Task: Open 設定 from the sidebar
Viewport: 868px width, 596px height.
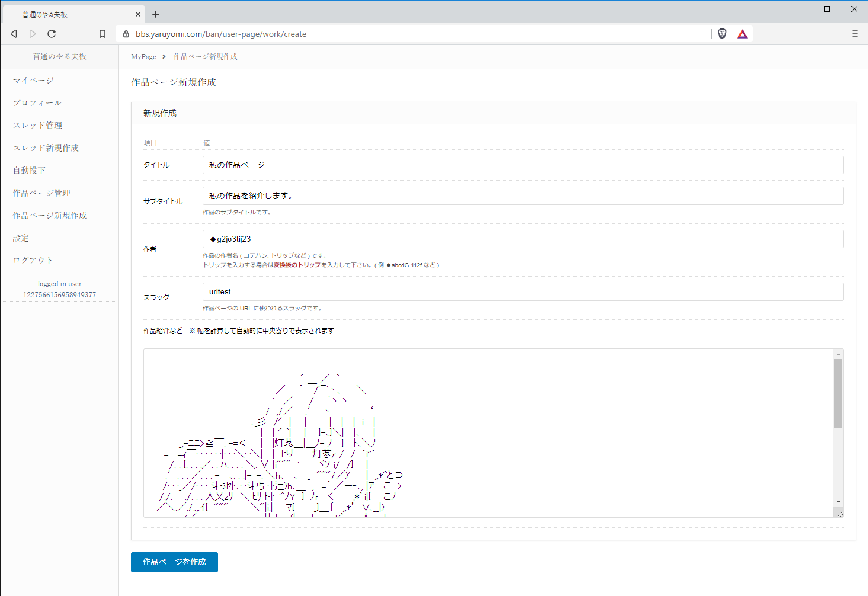Action: 20,238
